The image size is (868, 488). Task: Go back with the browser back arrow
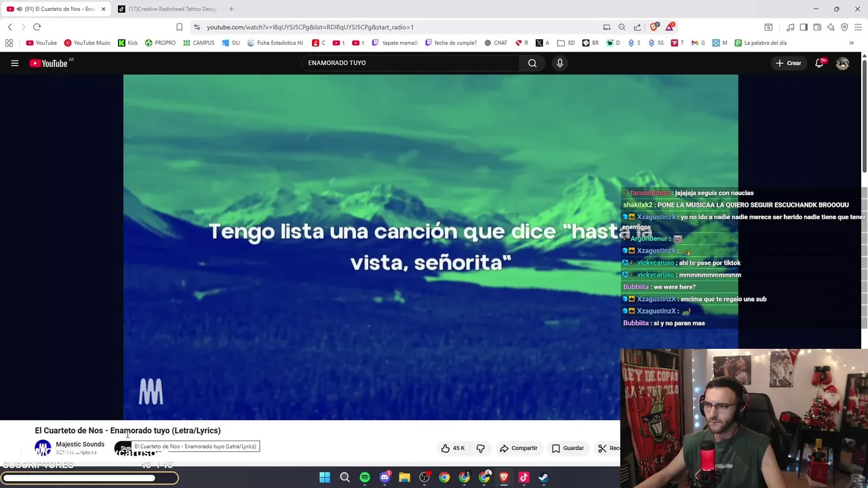9,27
